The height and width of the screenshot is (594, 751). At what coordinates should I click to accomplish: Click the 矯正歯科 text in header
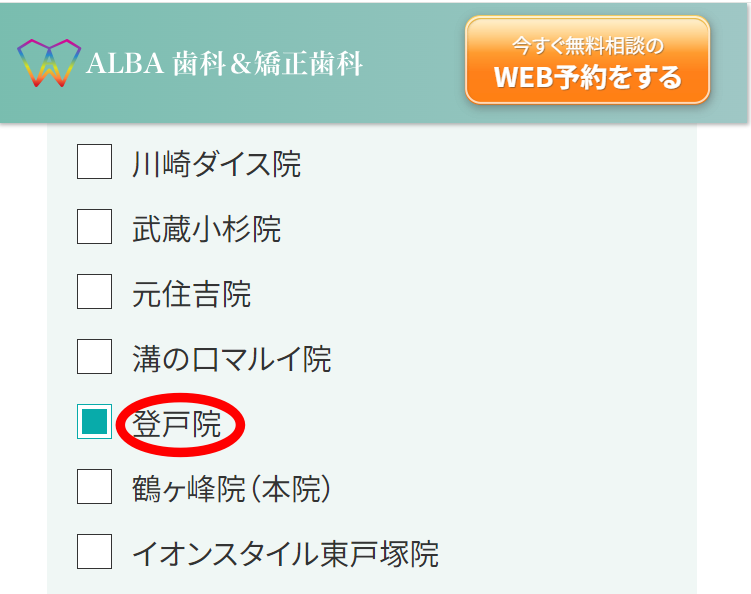(308, 63)
